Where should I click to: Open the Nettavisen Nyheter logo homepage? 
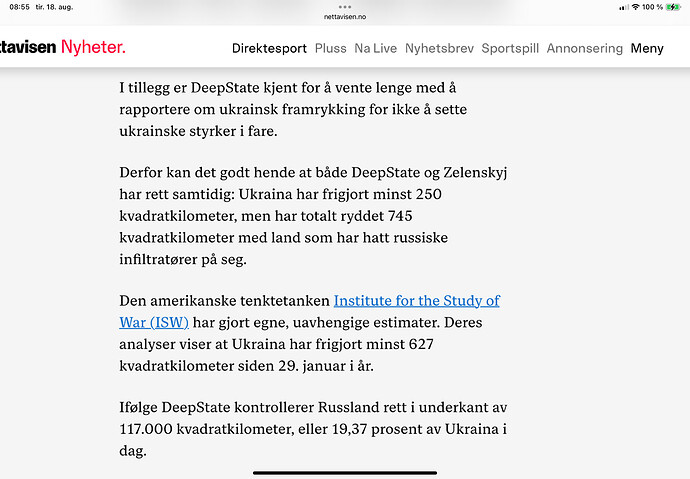click(62, 47)
